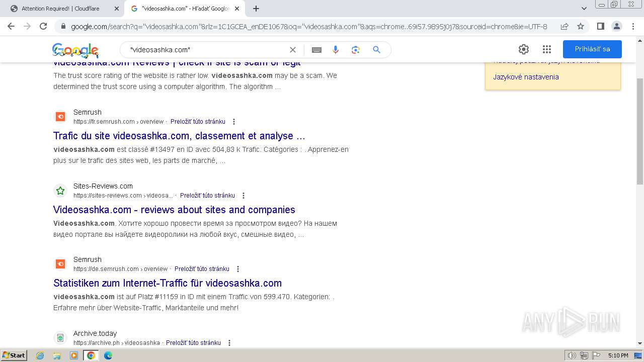644x362 pixels.
Task: Open the Chrome three-dot menu
Action: (632, 26)
